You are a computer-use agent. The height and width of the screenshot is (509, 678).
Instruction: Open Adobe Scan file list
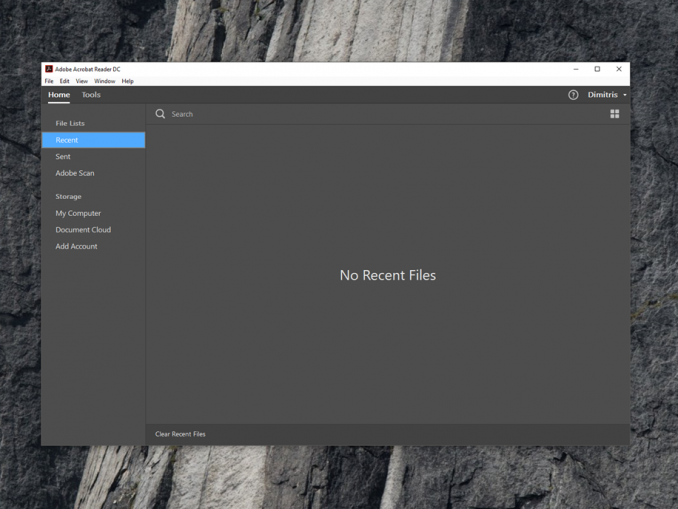(x=75, y=173)
